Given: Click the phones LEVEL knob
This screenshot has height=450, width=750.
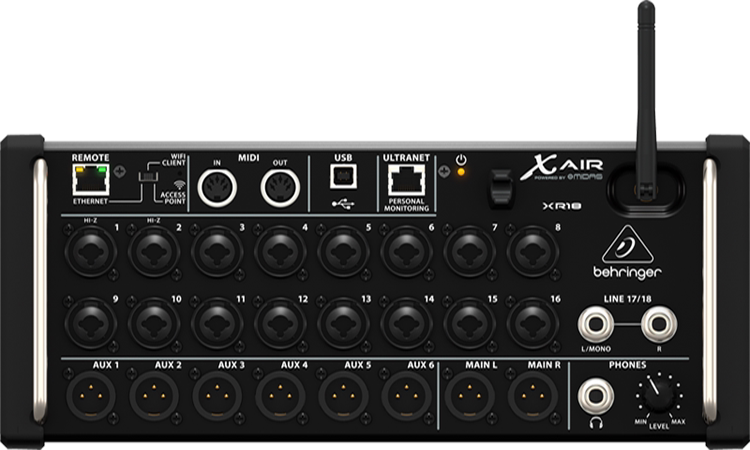Looking at the screenshot, I should tap(659, 395).
